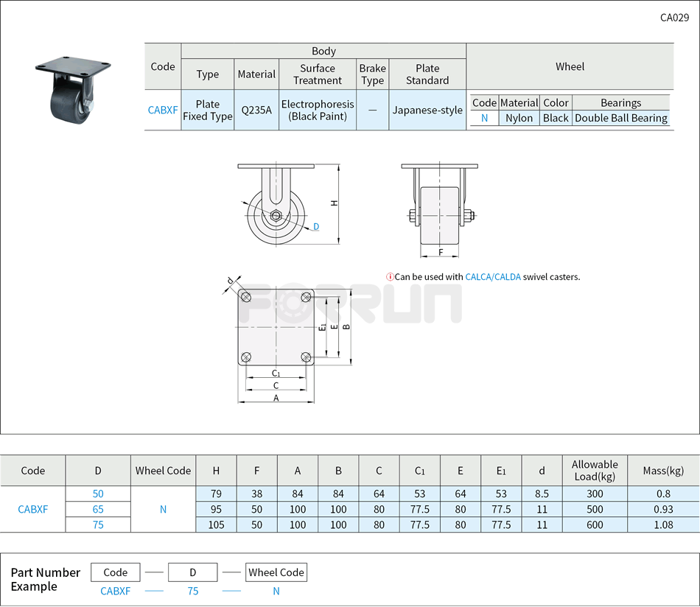Click the Code box in Part Number Example

click(116, 572)
